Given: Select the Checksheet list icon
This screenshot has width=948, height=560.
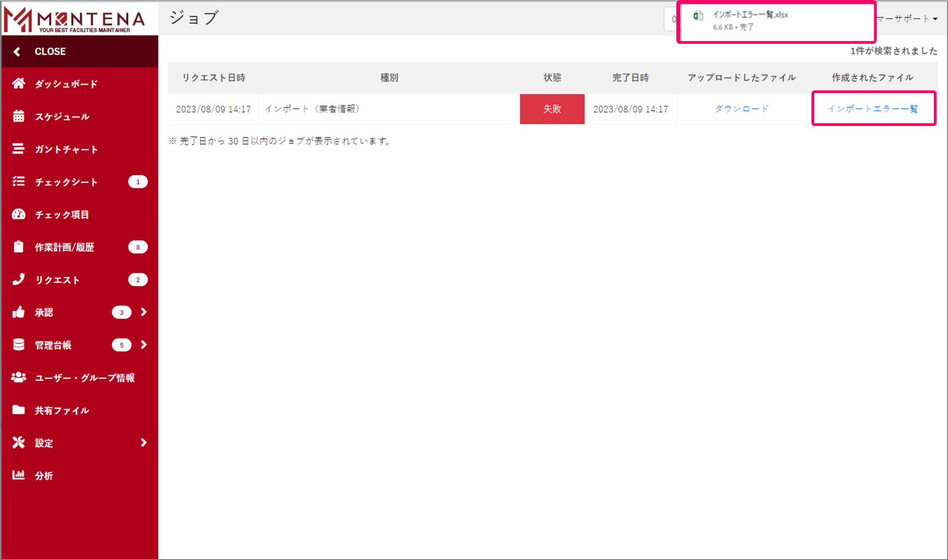Looking at the screenshot, I should [x=18, y=182].
